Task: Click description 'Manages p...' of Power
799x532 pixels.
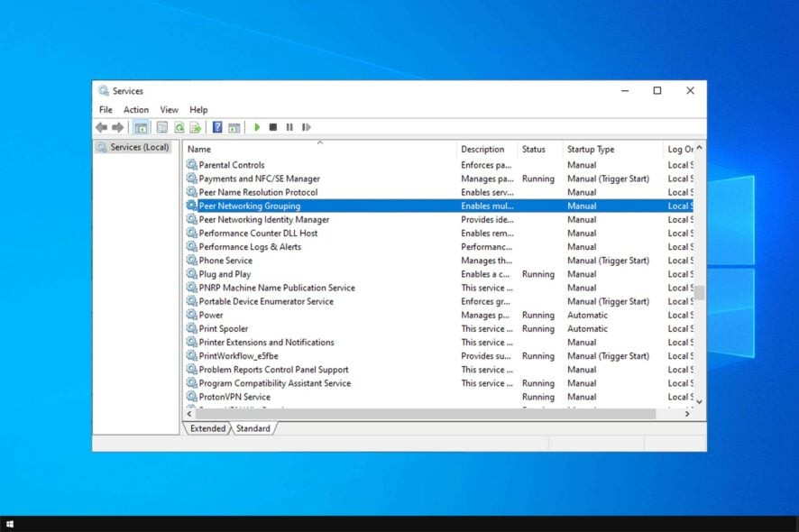Action: click(485, 315)
